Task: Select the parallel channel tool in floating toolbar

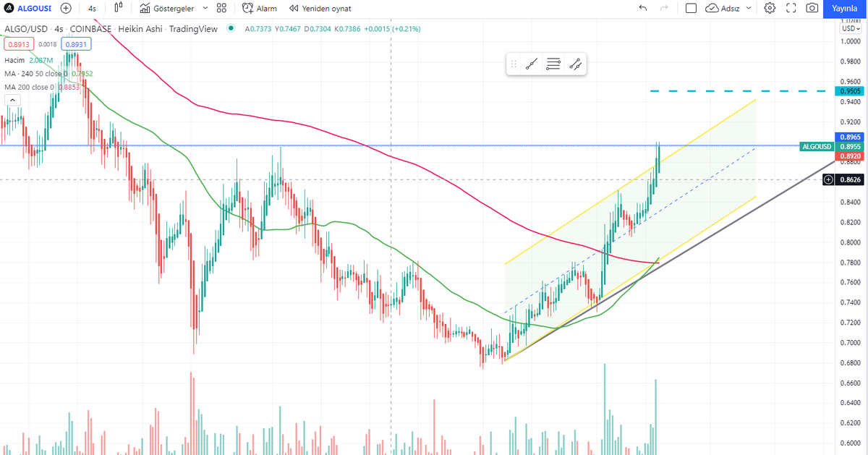Action: [575, 64]
